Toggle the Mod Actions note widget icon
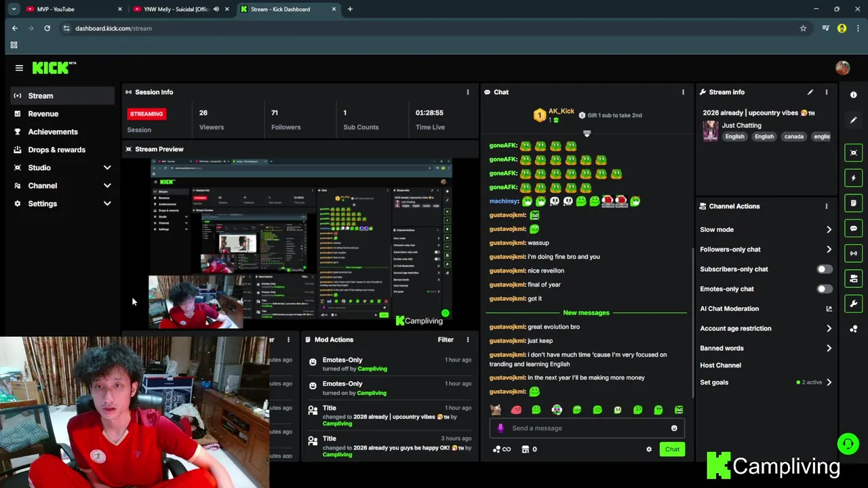The image size is (868, 488). tap(854, 203)
